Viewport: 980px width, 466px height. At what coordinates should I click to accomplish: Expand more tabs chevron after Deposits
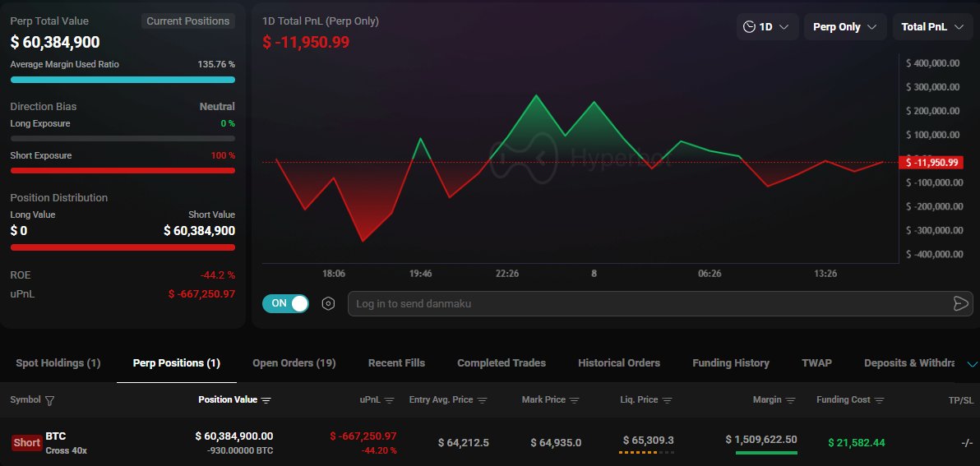pyautogui.click(x=973, y=364)
